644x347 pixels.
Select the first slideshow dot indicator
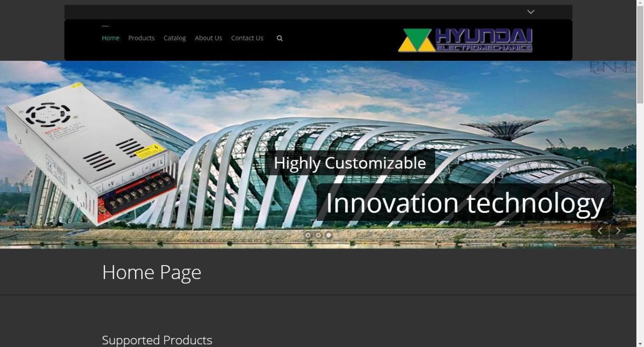coord(308,235)
